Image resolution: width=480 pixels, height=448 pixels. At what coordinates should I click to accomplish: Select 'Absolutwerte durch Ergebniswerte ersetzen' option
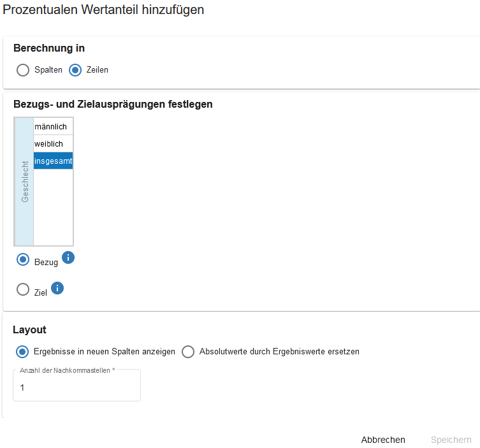pos(188,352)
